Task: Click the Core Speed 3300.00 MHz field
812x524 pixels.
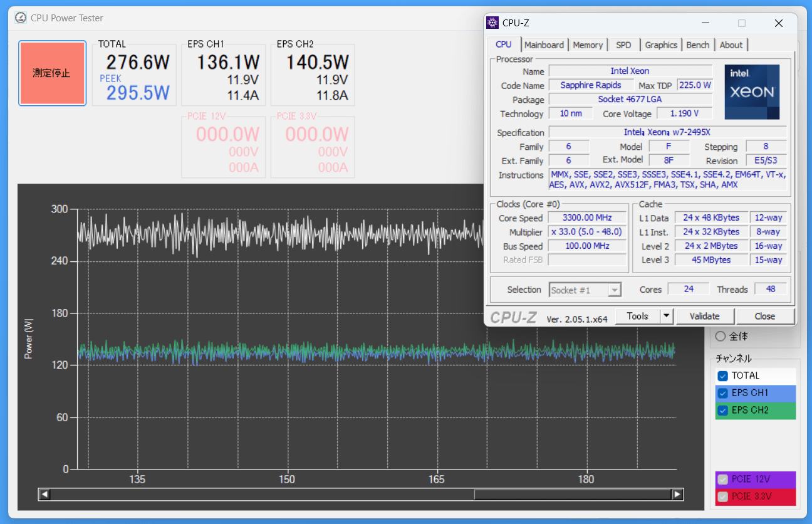Action: [x=587, y=218]
